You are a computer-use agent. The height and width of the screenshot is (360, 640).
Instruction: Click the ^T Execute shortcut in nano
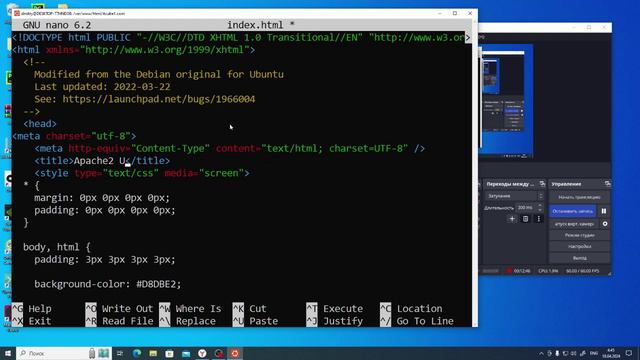tap(335, 309)
